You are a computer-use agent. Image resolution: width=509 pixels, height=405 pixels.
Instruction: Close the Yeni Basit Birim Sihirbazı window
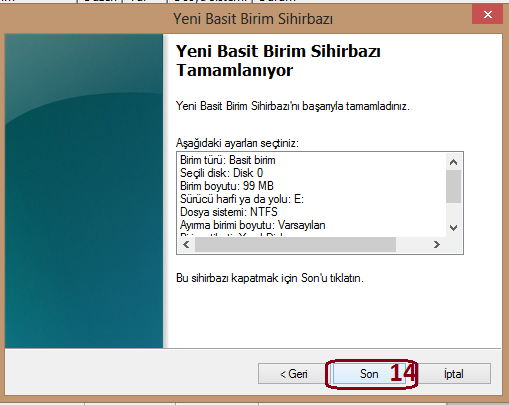click(x=487, y=15)
